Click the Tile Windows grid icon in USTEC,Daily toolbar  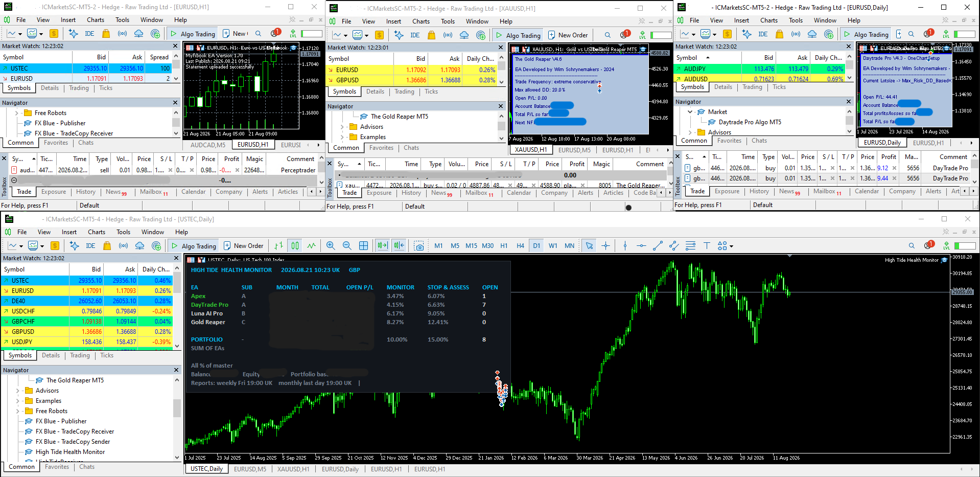click(x=363, y=246)
